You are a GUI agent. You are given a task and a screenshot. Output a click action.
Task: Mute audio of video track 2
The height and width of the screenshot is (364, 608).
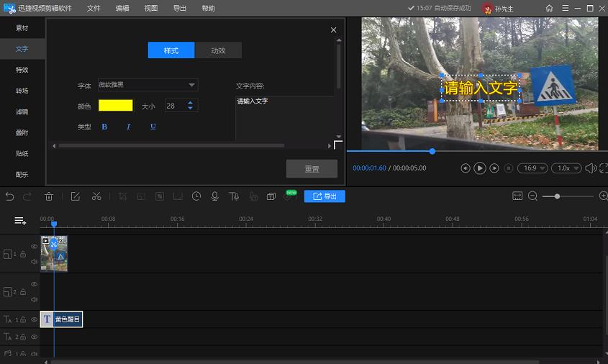pos(34,299)
